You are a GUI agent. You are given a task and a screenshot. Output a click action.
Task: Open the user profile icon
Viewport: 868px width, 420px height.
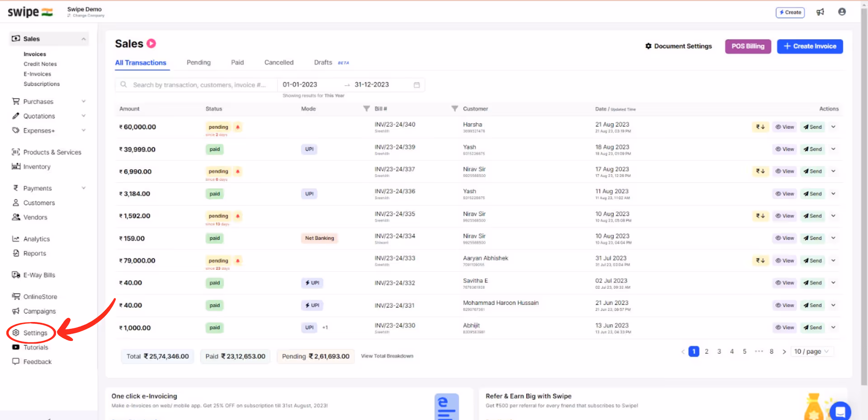click(x=842, y=12)
